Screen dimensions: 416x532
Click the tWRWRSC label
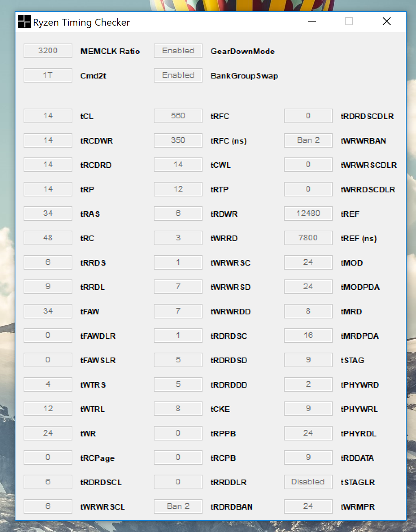point(231,263)
